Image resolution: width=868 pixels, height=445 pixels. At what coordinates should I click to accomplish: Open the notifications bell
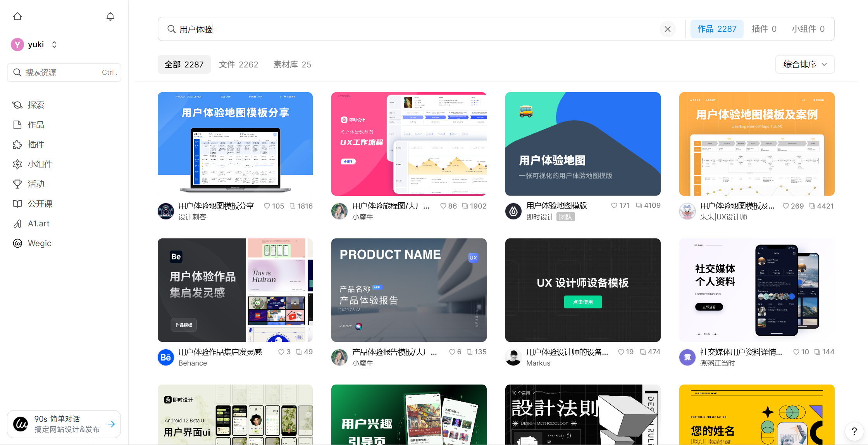110,16
